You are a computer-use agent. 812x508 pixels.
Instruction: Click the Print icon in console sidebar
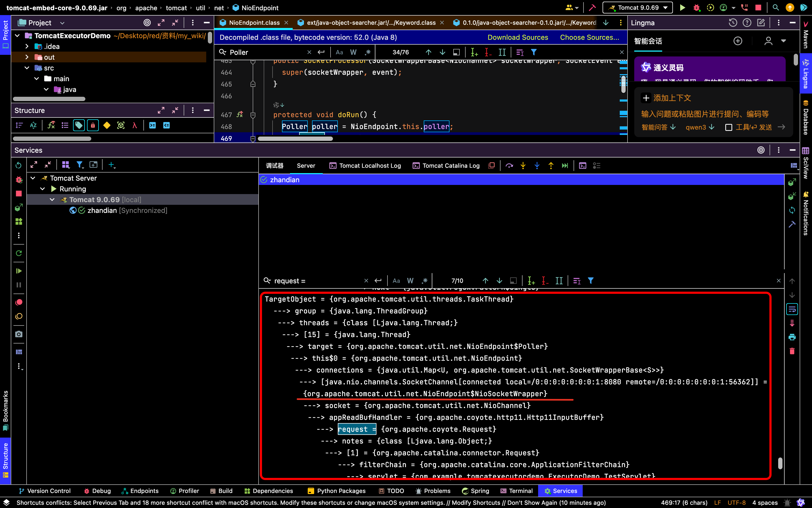pyautogui.click(x=792, y=337)
